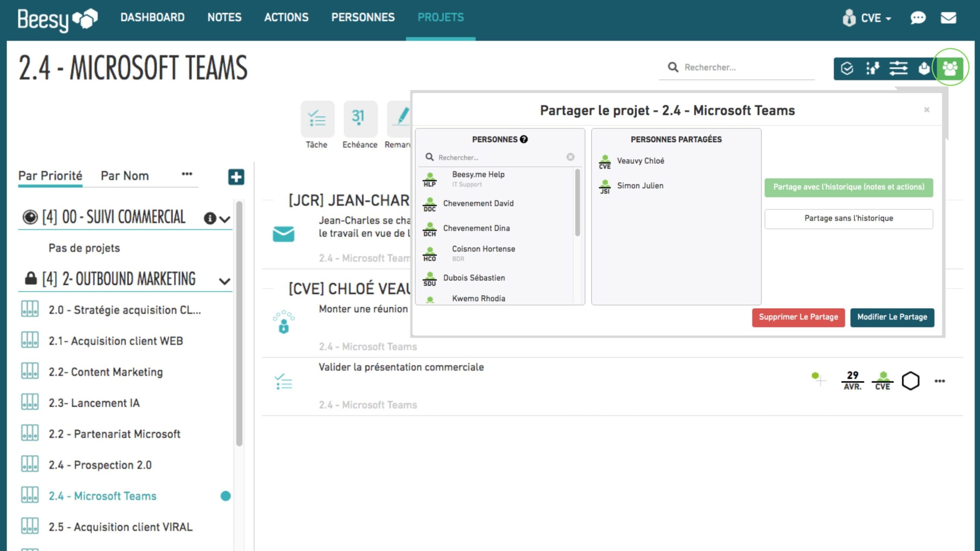980x551 pixels.
Task: Click the help icon next to Personnes
Action: click(x=524, y=139)
